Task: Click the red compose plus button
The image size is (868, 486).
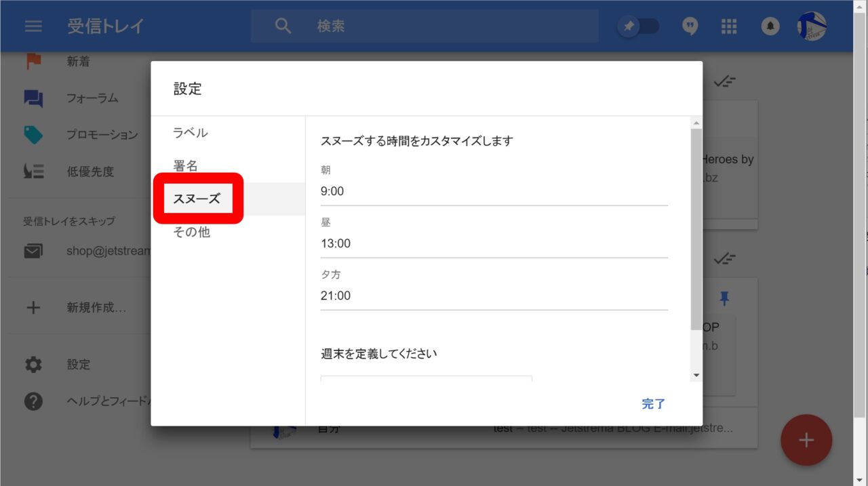Action: [x=806, y=440]
